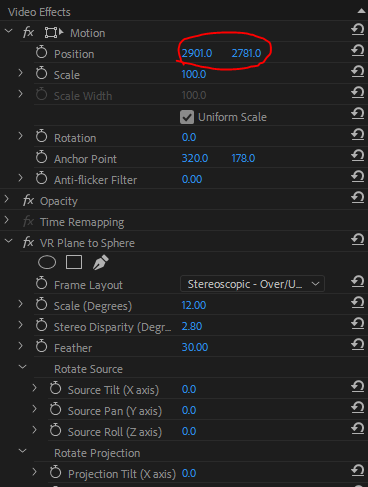Select the rectangle mask tool
The image size is (368, 487).
coord(74,262)
